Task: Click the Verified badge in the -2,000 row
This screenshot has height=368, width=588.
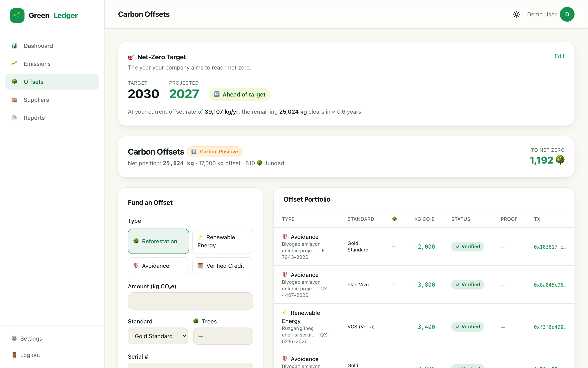Action: tap(468, 247)
